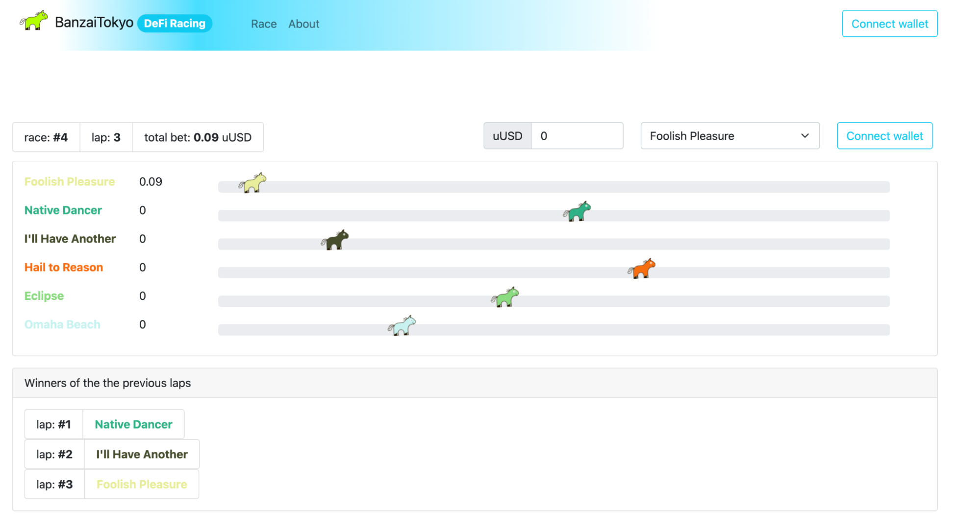Click the light green Eclipse horse icon
Image resolution: width=980 pixels, height=516 pixels.
[x=504, y=297]
